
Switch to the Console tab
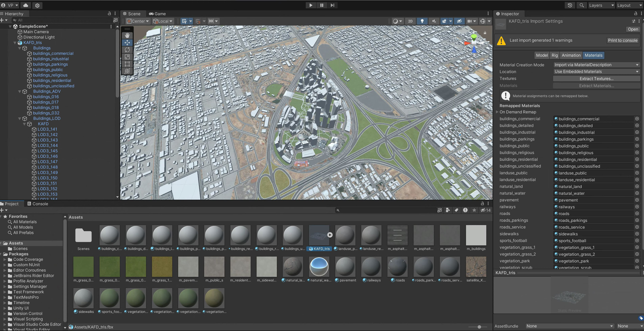(38, 204)
